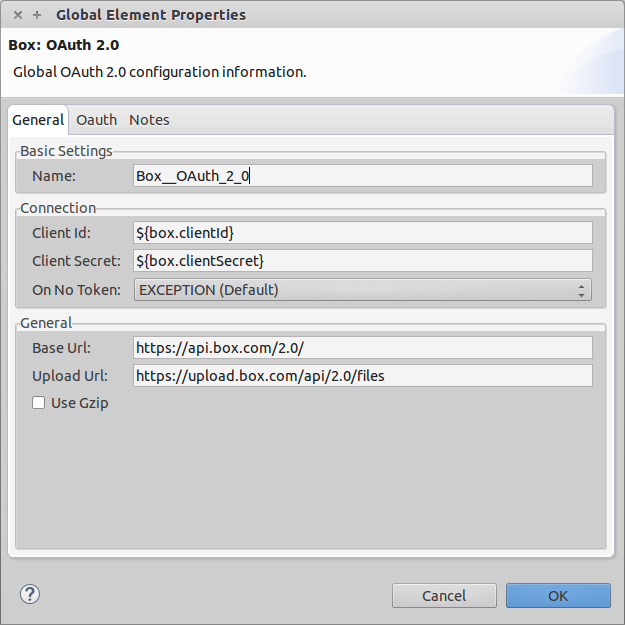
Task: Click the plus icon in title bar
Action: click(x=37, y=15)
